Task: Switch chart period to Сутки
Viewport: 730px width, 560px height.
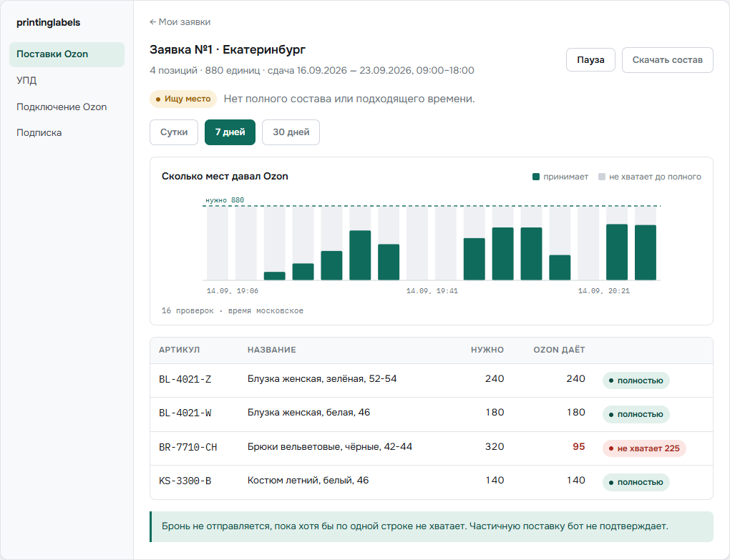Action: 174,132
